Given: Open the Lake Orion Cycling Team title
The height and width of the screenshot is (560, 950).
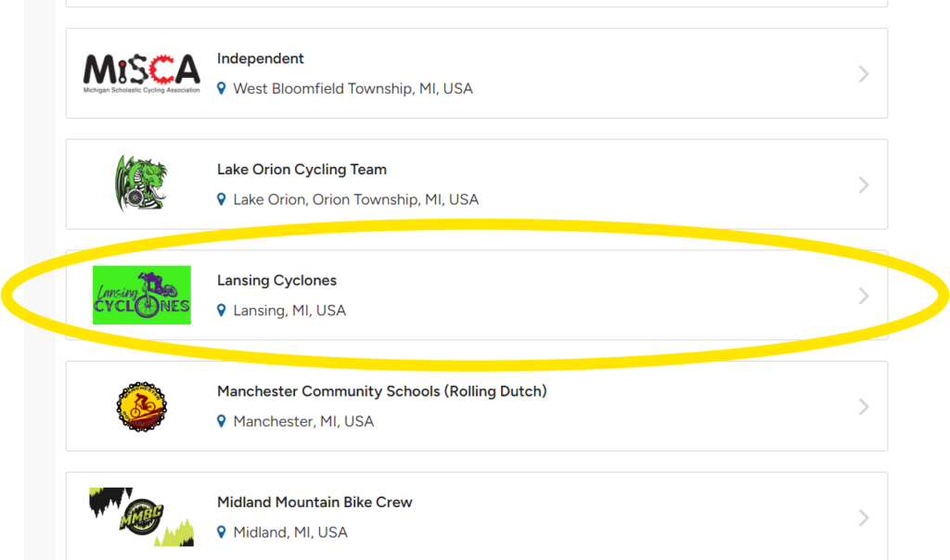Looking at the screenshot, I should 302,170.
